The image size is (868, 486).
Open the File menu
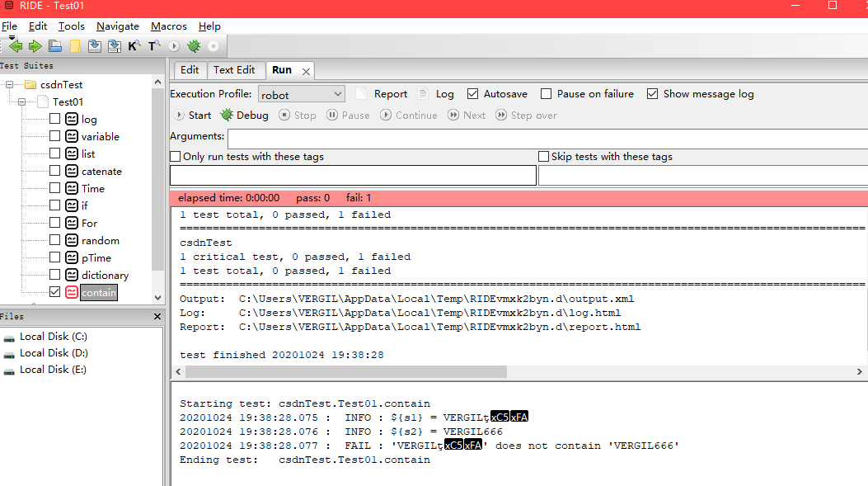(9, 26)
